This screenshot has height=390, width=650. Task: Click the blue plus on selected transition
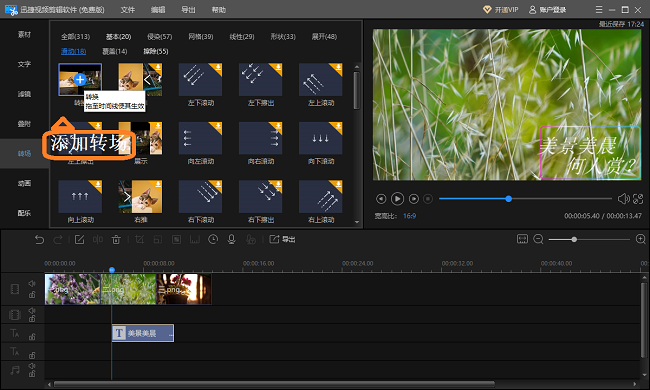(80, 80)
